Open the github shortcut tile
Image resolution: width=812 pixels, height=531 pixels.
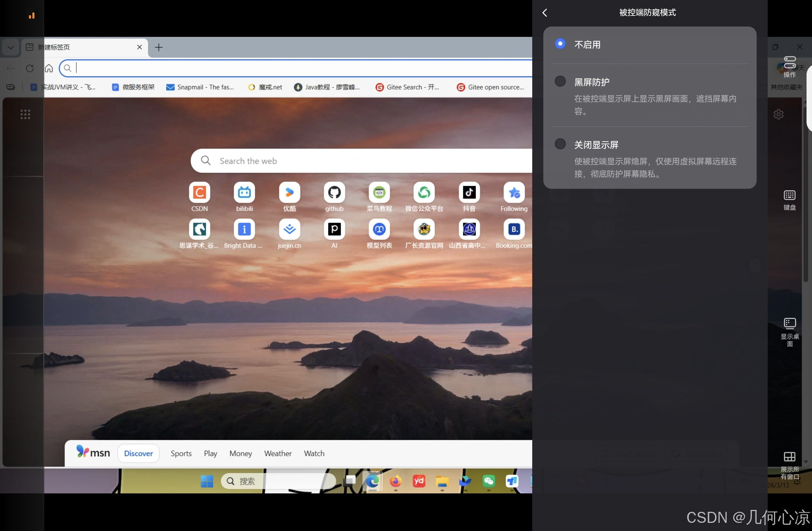coord(334,192)
